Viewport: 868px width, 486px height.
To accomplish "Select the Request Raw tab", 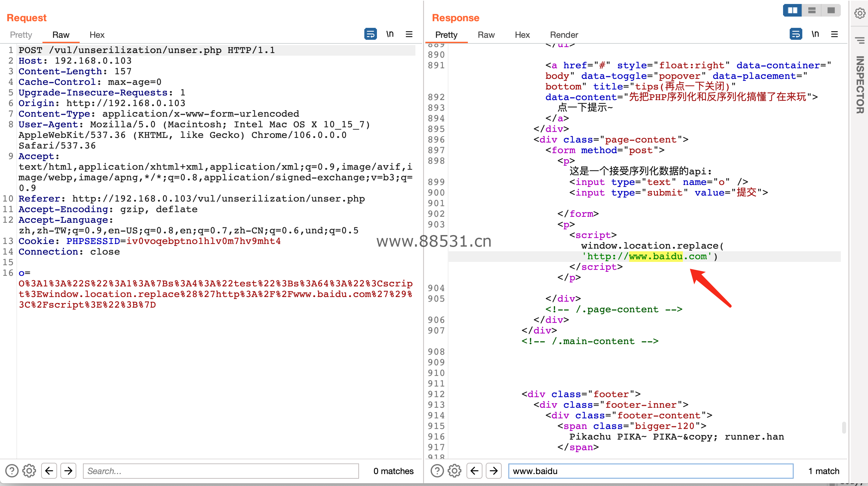I will 61,35.
